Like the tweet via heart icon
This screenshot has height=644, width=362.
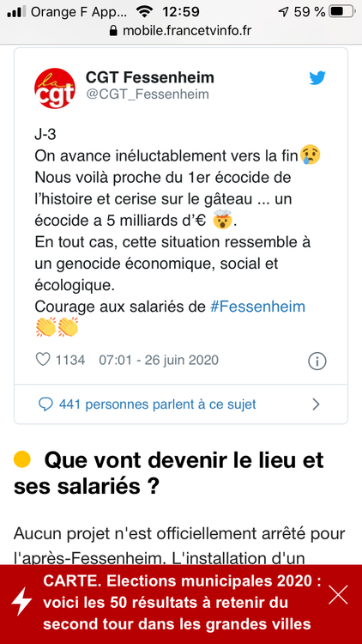(43, 360)
